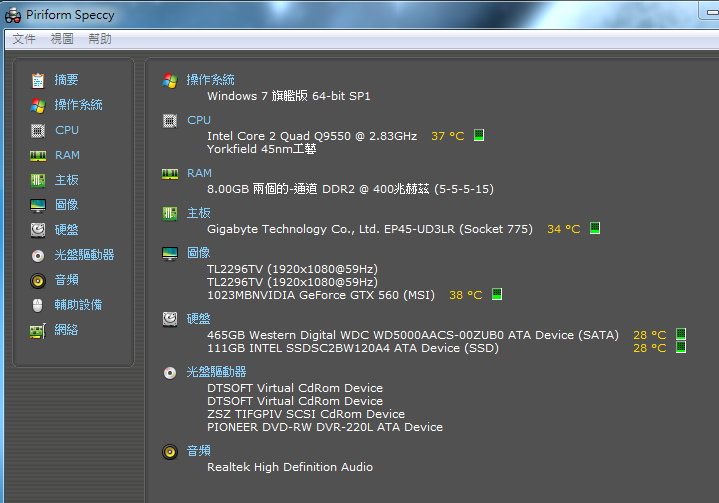719x503 pixels.
Task: Click the CPU chip icon in summary pane
Action: click(x=170, y=121)
